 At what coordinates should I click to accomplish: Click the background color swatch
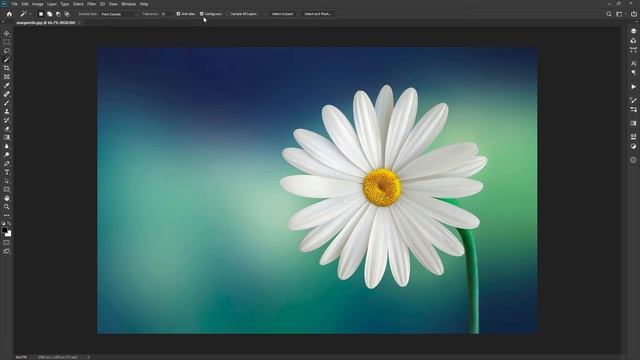9,234
